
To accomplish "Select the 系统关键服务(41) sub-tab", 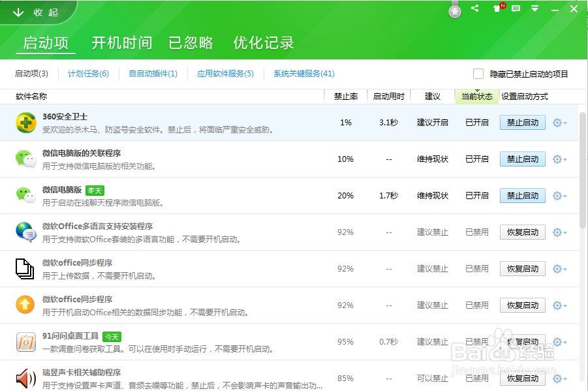I will tap(304, 74).
